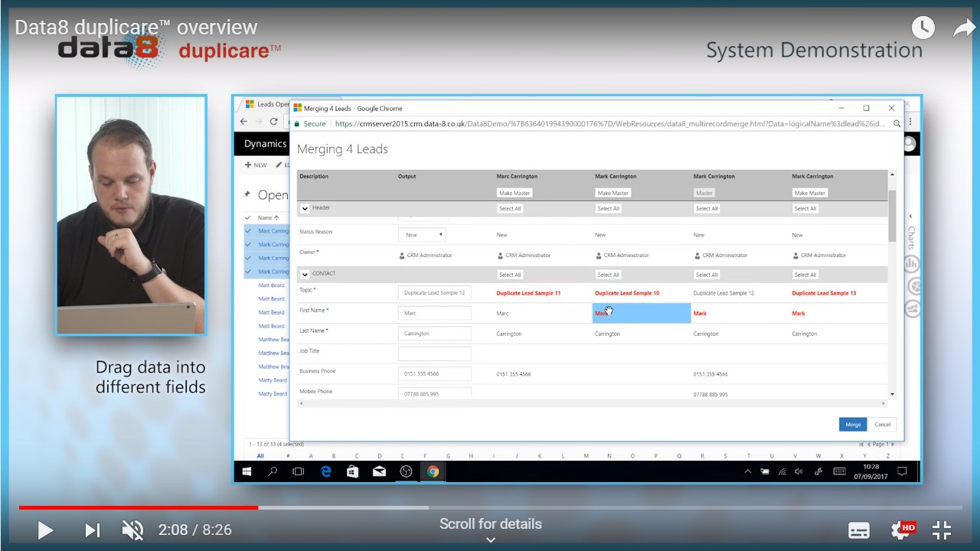Click the blue Merge button

click(853, 425)
